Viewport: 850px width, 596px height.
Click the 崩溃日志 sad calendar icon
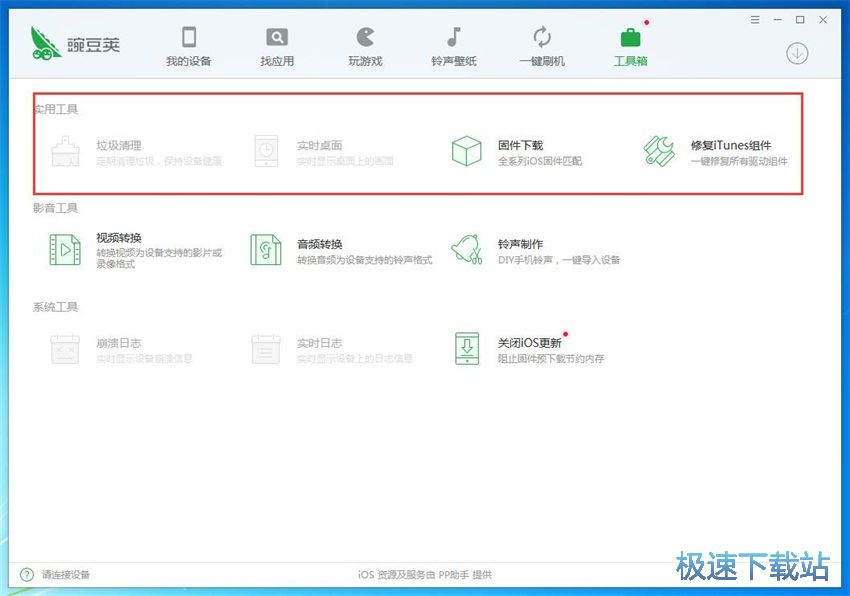pos(65,349)
